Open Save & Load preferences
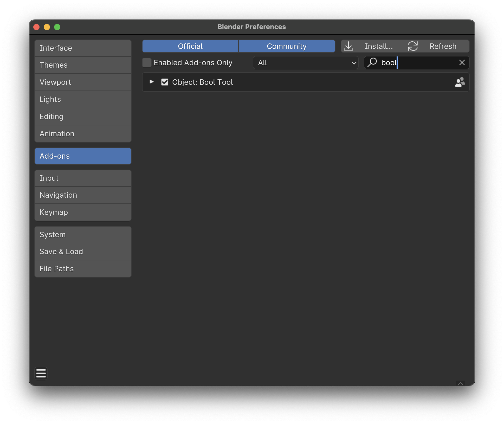The width and height of the screenshot is (504, 424). [x=83, y=252]
